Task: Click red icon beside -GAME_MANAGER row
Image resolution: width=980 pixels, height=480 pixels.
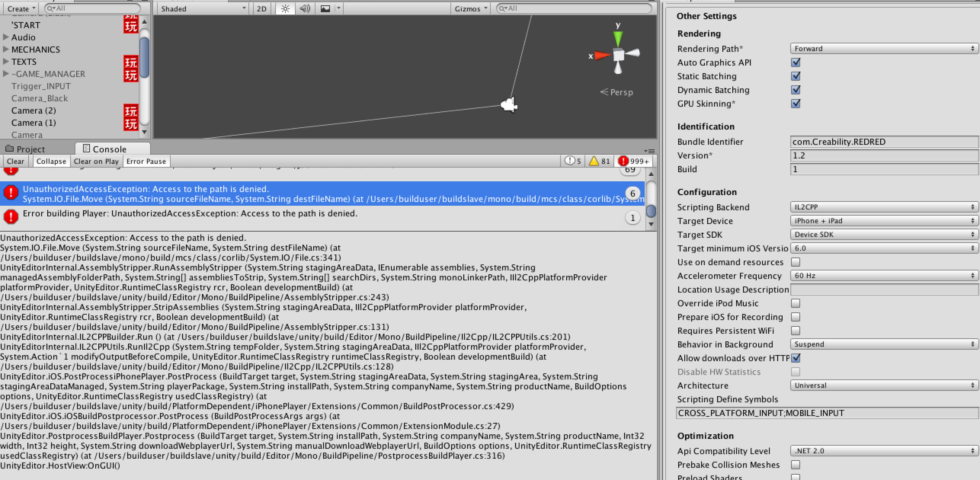Action: (x=131, y=75)
